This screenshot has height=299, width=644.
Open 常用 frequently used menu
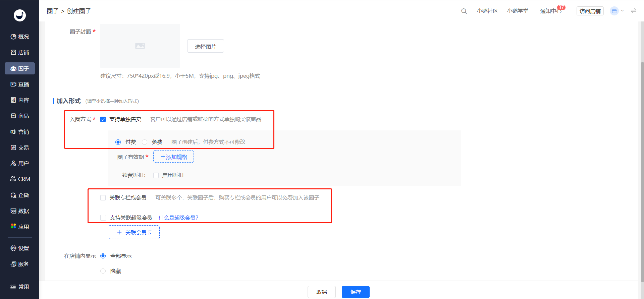[x=20, y=287]
